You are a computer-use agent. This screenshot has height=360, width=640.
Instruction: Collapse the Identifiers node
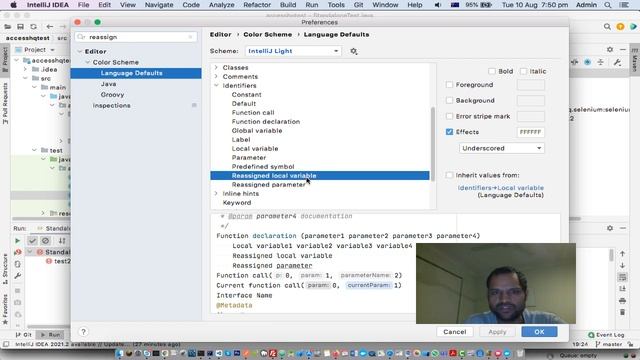[216, 85]
